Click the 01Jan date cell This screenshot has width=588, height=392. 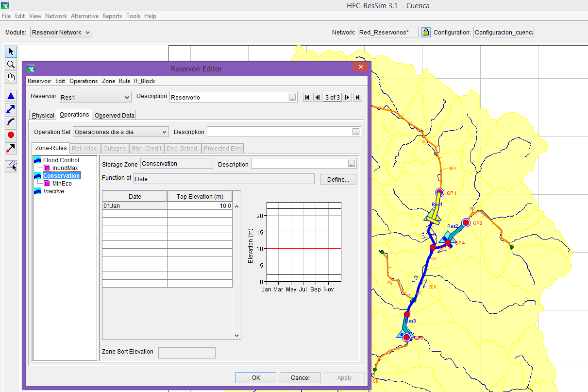[x=134, y=205]
